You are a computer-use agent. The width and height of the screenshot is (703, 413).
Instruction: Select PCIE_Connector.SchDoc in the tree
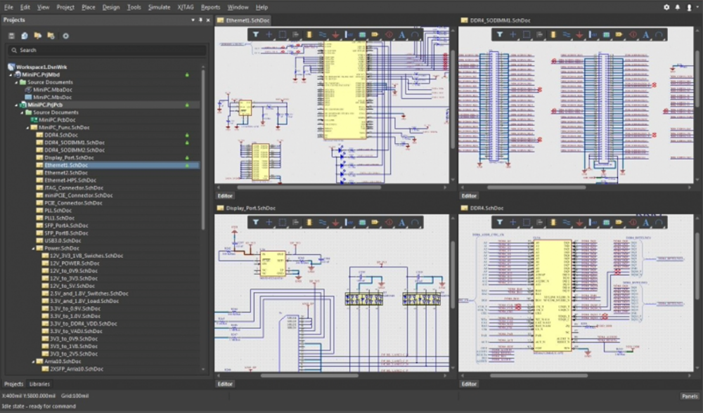[74, 203]
